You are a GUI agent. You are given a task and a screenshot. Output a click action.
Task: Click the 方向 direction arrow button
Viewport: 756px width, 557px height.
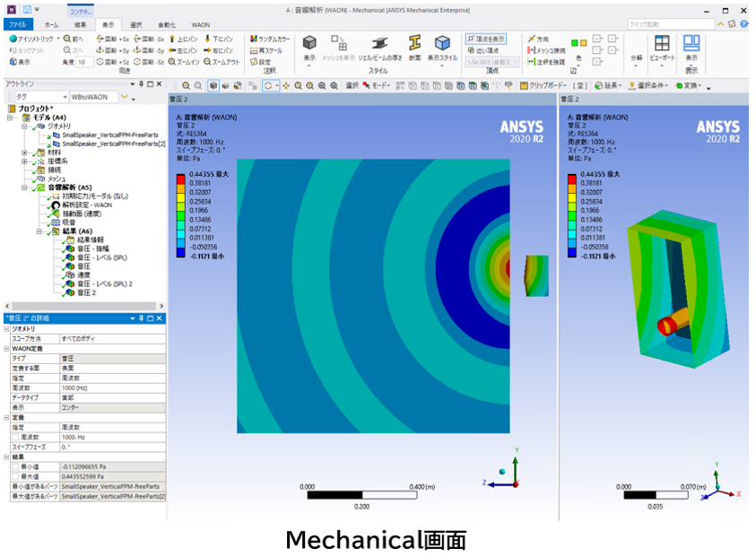pyautogui.click(x=538, y=39)
